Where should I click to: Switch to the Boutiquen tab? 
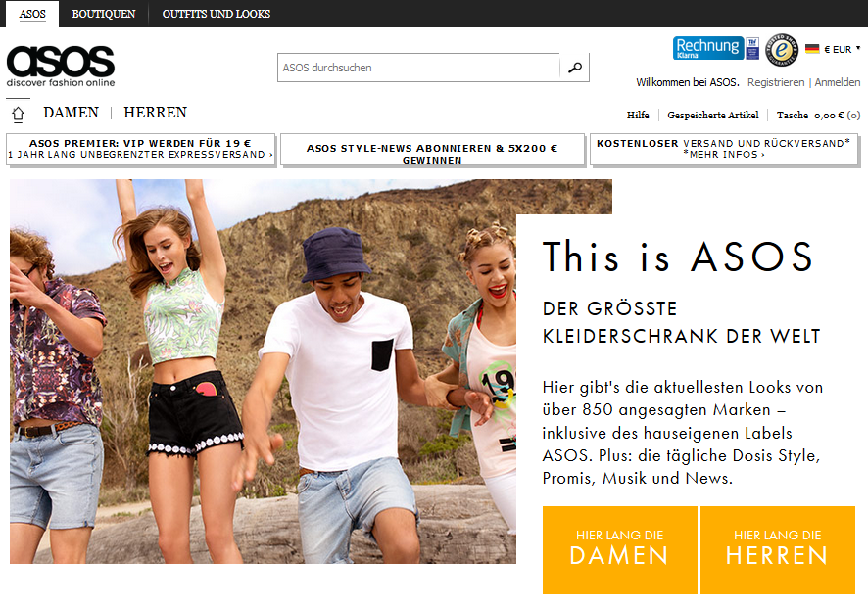tap(104, 14)
